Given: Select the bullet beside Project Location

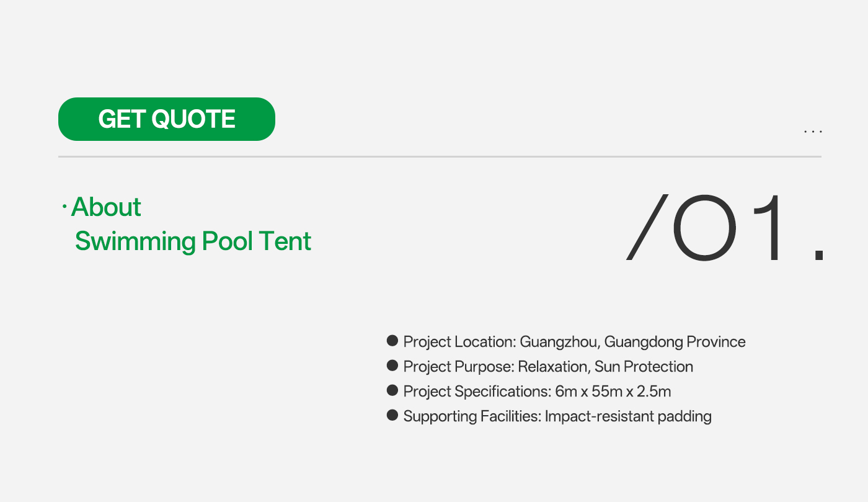Looking at the screenshot, I should [x=392, y=341].
